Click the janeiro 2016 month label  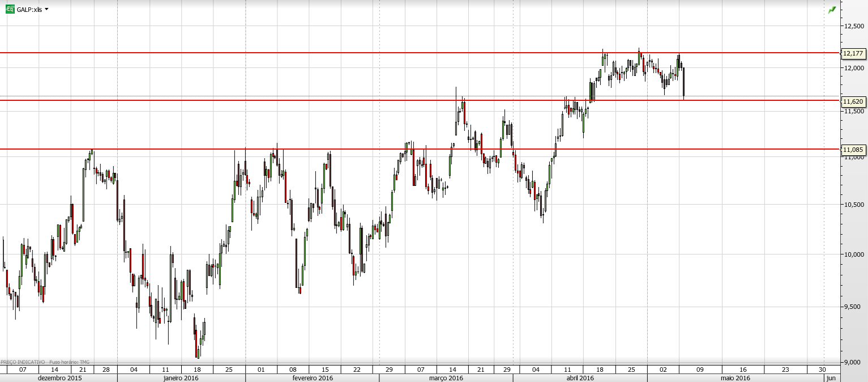tap(181, 377)
